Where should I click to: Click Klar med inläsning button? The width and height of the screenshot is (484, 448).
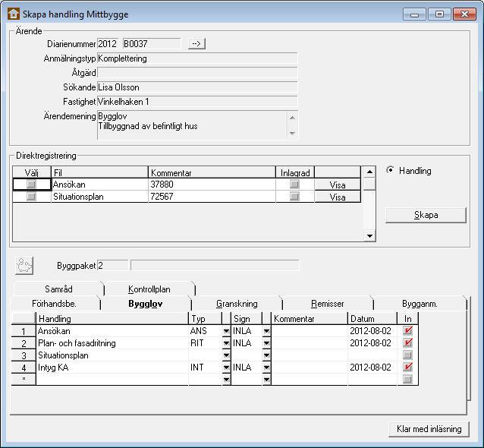(x=429, y=429)
